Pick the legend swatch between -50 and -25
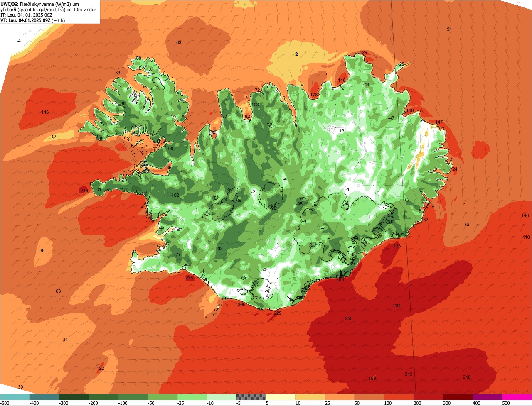Screen dimensions: 532x406 pos(163,397)
